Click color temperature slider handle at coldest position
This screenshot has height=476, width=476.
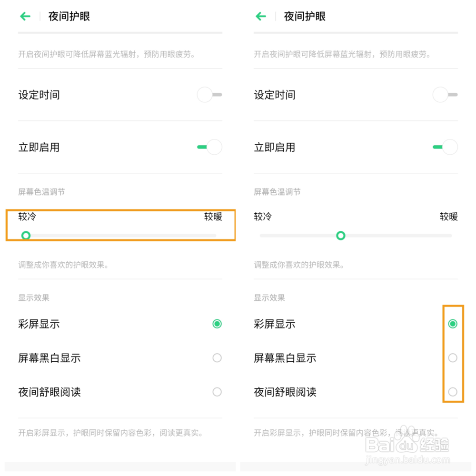pyautogui.click(x=26, y=236)
